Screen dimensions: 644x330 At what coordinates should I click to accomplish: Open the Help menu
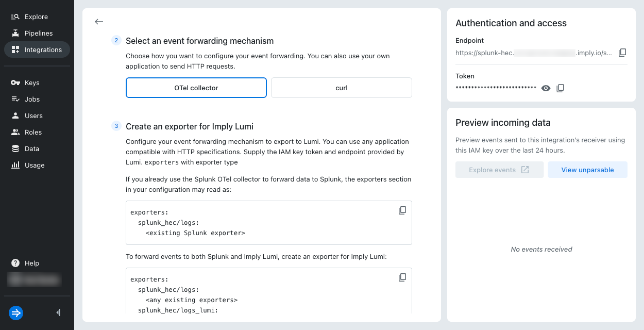(x=37, y=263)
